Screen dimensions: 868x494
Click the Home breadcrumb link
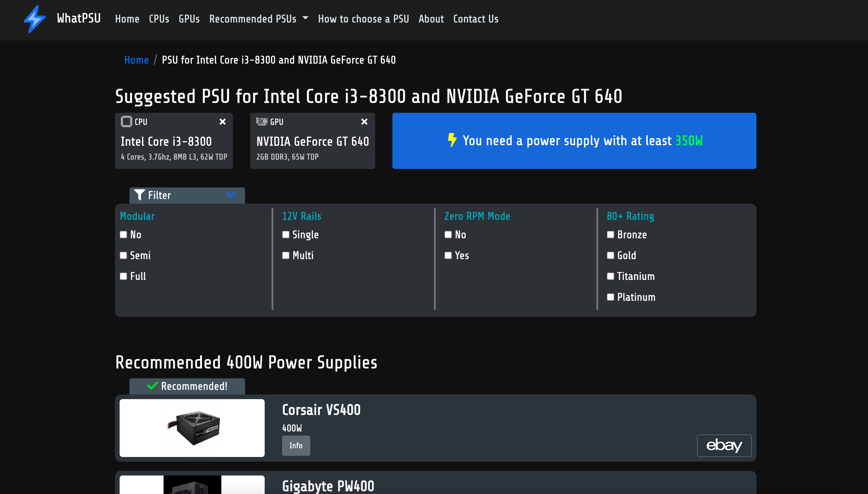tap(136, 60)
